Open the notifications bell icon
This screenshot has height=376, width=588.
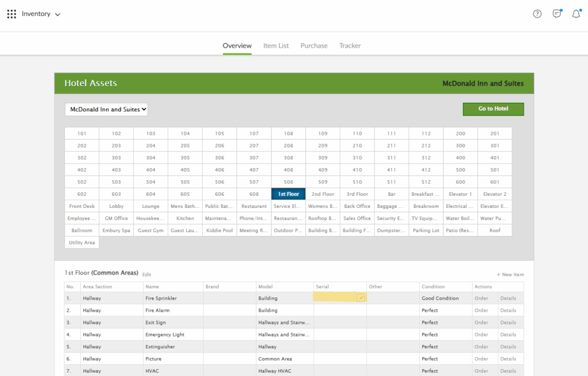click(x=576, y=14)
